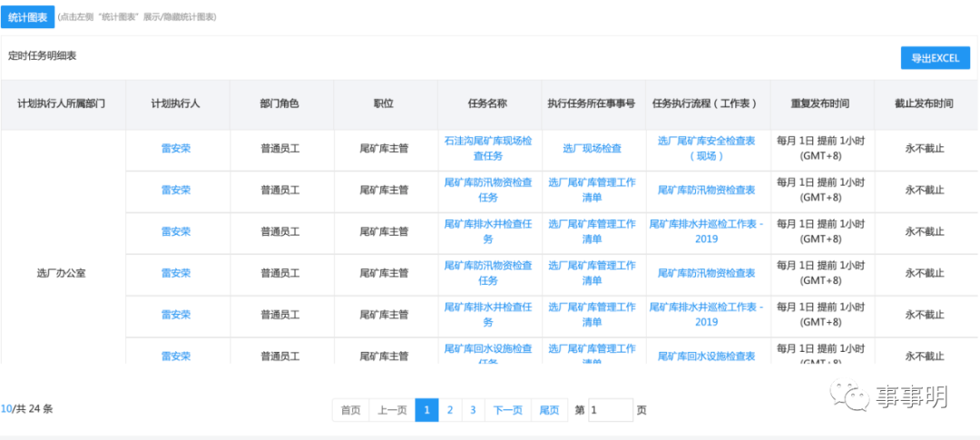Image resolution: width=980 pixels, height=440 pixels.
Task: Click 下一页 pagination button
Action: pyautogui.click(x=507, y=410)
